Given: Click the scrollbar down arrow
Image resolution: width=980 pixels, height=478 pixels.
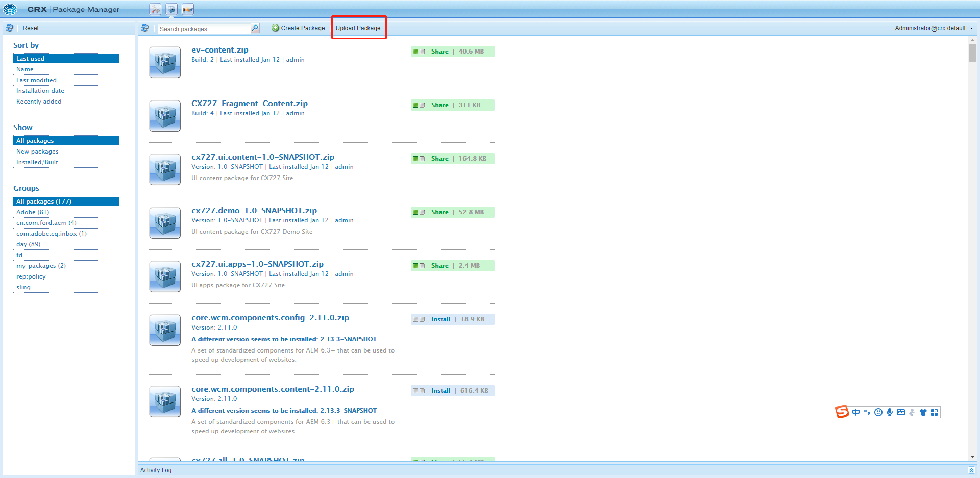Looking at the screenshot, I should (x=972, y=457).
